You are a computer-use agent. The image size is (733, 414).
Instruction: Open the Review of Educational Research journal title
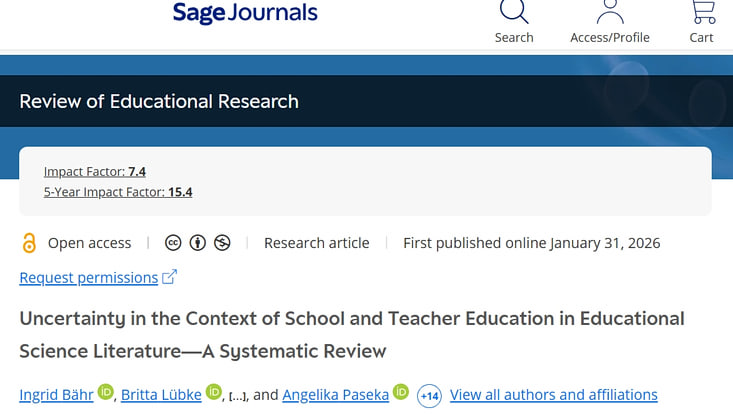tap(159, 101)
